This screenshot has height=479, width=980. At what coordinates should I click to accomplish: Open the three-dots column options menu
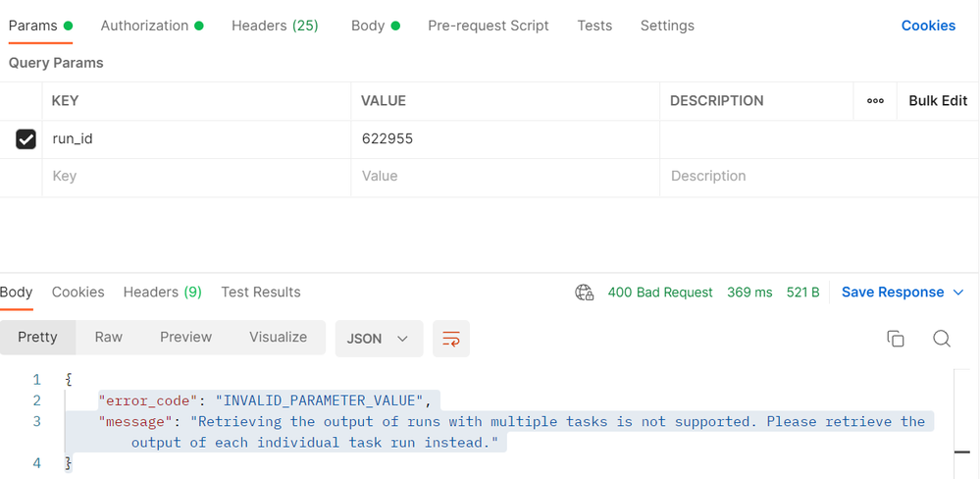point(875,101)
